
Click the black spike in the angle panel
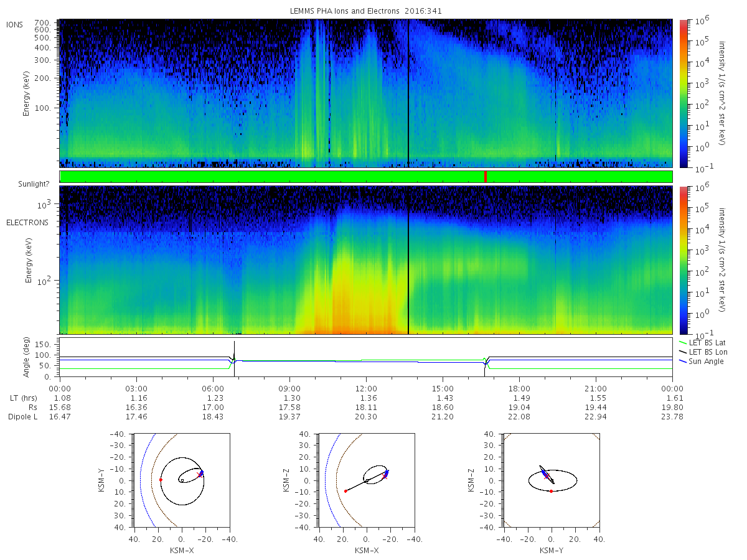(x=234, y=358)
